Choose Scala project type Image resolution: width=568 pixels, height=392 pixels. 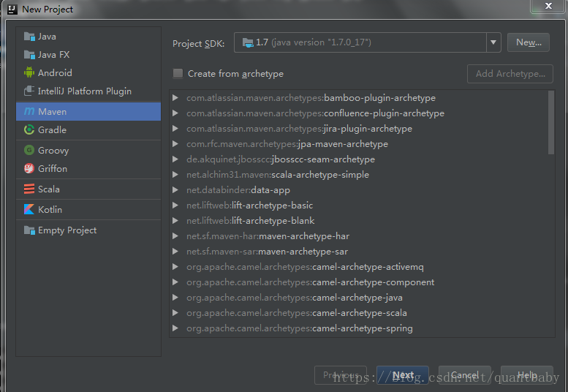click(x=88, y=189)
